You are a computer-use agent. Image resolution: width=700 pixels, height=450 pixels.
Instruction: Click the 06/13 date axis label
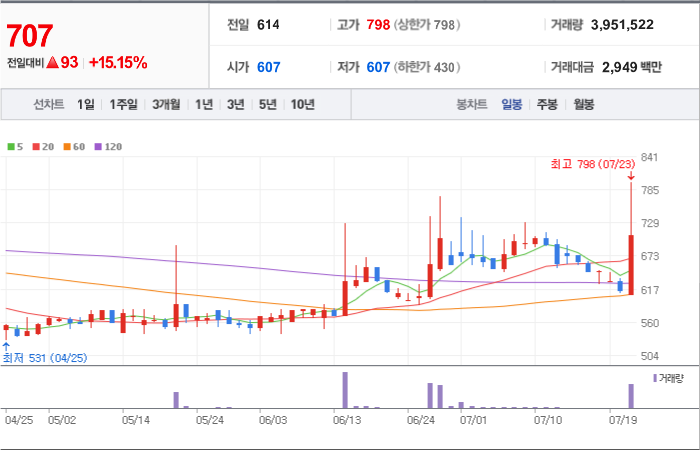tap(347, 420)
